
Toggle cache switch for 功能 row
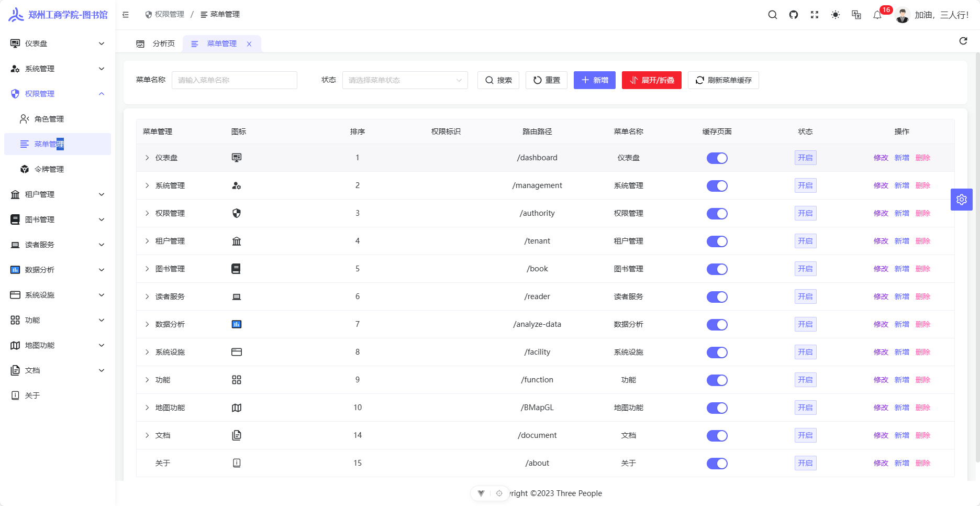717,380
